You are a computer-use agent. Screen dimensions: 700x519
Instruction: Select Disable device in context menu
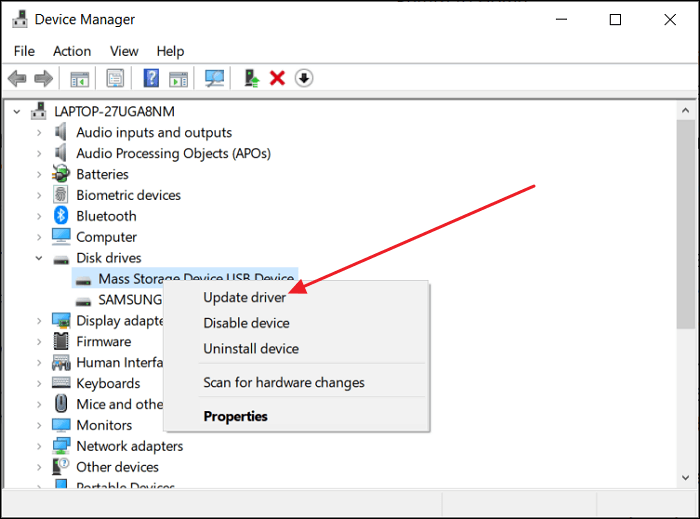click(x=246, y=323)
